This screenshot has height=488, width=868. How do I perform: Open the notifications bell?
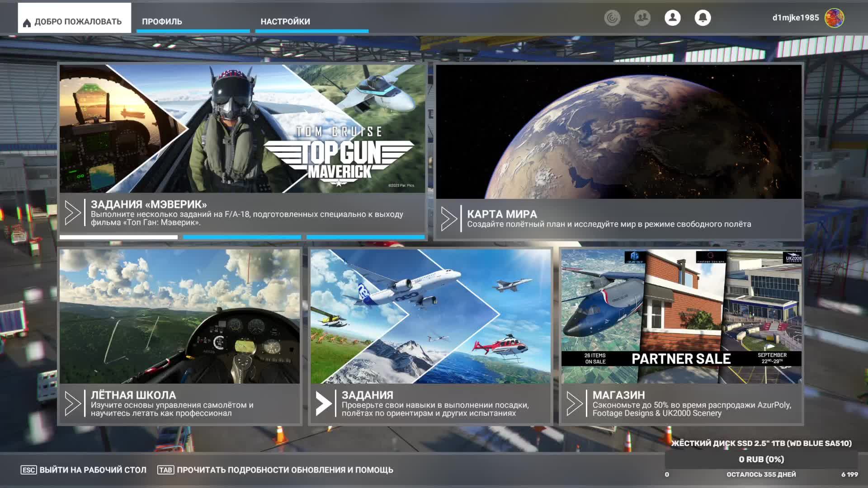[703, 18]
